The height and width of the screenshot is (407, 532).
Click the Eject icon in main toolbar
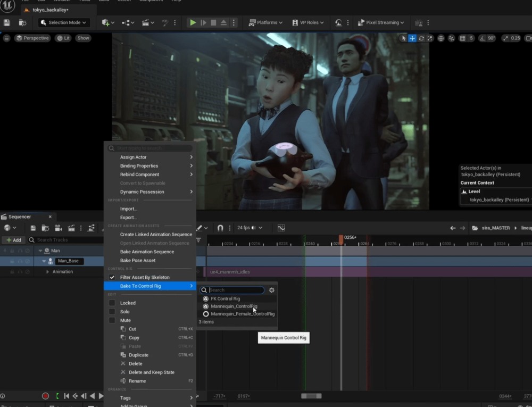pos(223,23)
